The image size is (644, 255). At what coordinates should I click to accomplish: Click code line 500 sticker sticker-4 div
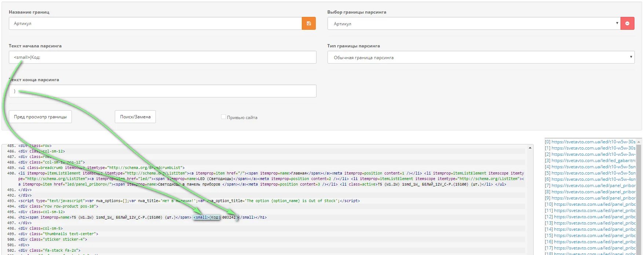[x=53, y=239]
